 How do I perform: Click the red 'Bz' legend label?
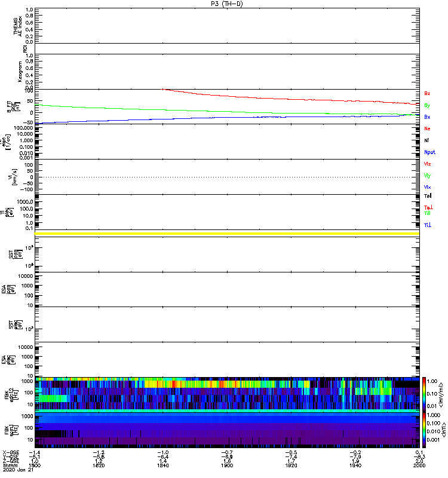click(x=427, y=94)
